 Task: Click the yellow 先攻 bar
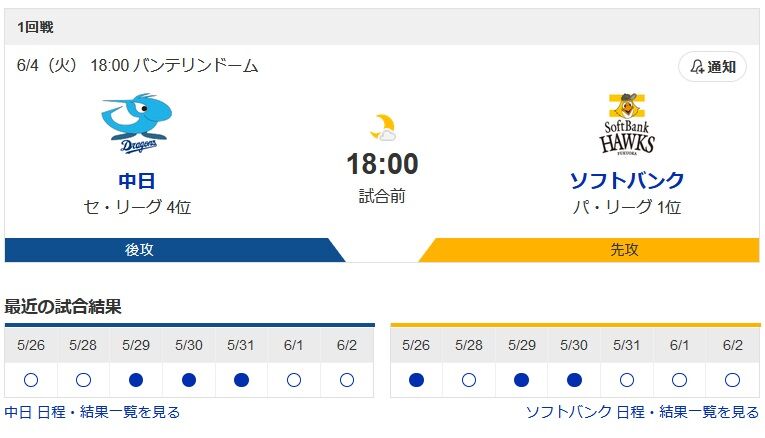(589, 250)
